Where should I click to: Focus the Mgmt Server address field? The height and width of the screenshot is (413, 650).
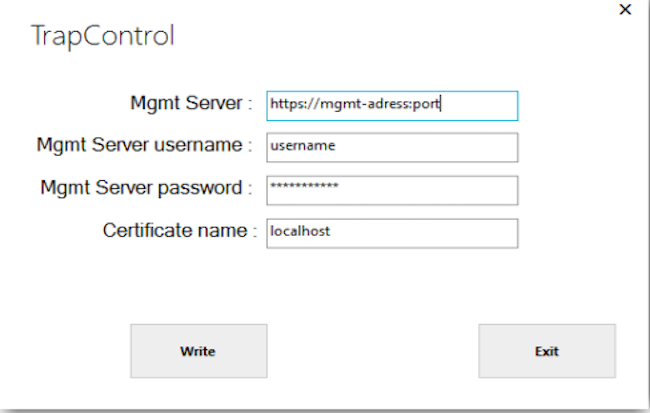(392, 104)
